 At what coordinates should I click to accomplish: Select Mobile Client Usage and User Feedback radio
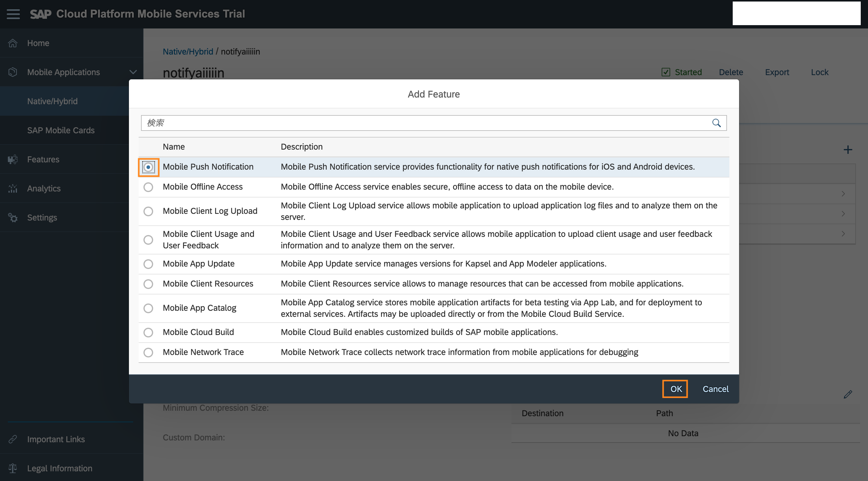(148, 240)
